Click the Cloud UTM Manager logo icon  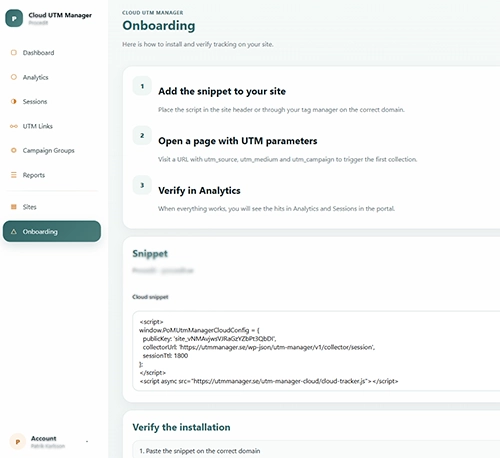tap(14, 18)
